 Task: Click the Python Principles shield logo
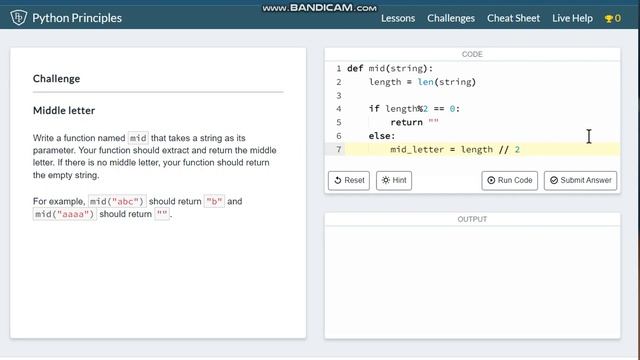pyautogui.click(x=18, y=18)
